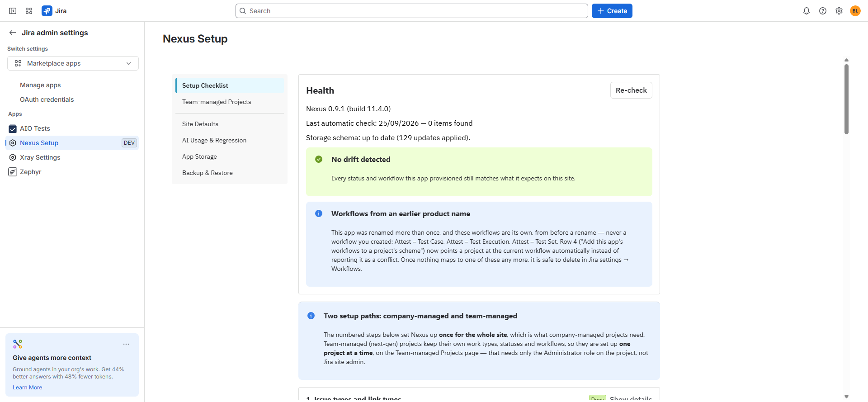This screenshot has width=868, height=402.
Task: Click the page vertical scrollbar thumb
Action: (846, 99)
